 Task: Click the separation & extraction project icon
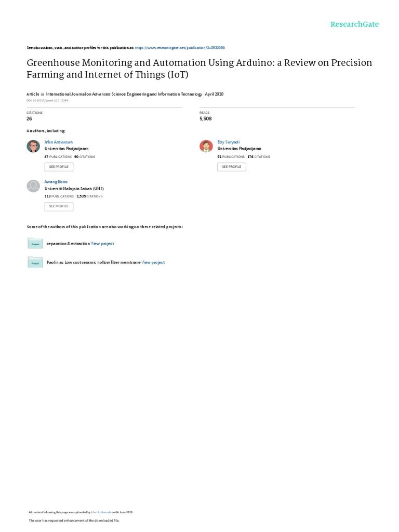point(35,243)
